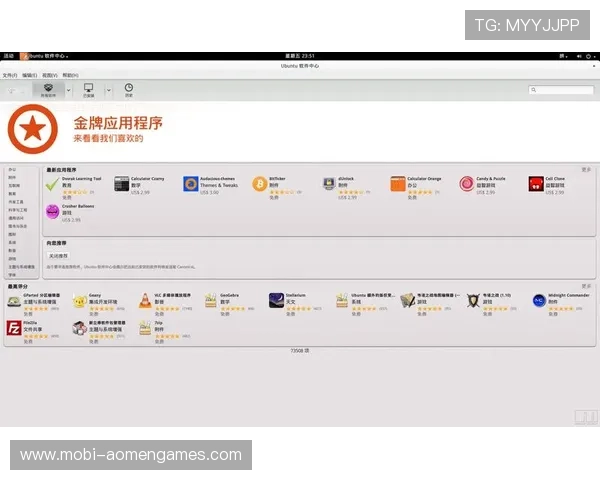Open the Edit (编辑) menu
600x480 pixels.
tap(29, 75)
